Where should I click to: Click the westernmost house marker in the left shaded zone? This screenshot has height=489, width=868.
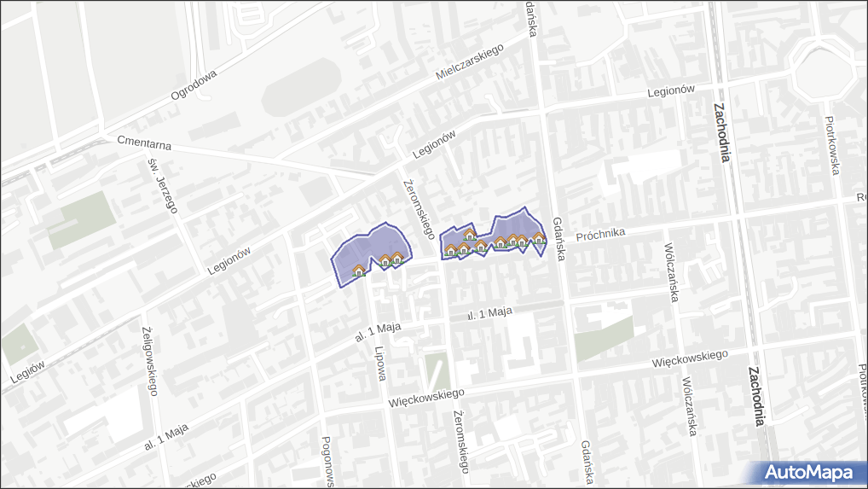pyautogui.click(x=359, y=271)
